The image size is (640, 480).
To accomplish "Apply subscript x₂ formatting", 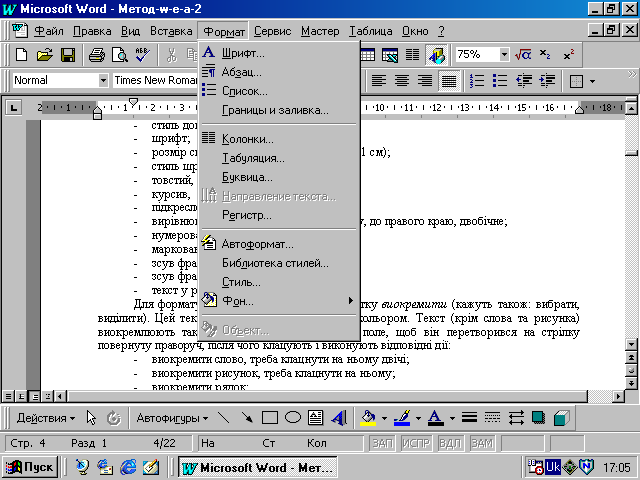I will [x=545, y=54].
